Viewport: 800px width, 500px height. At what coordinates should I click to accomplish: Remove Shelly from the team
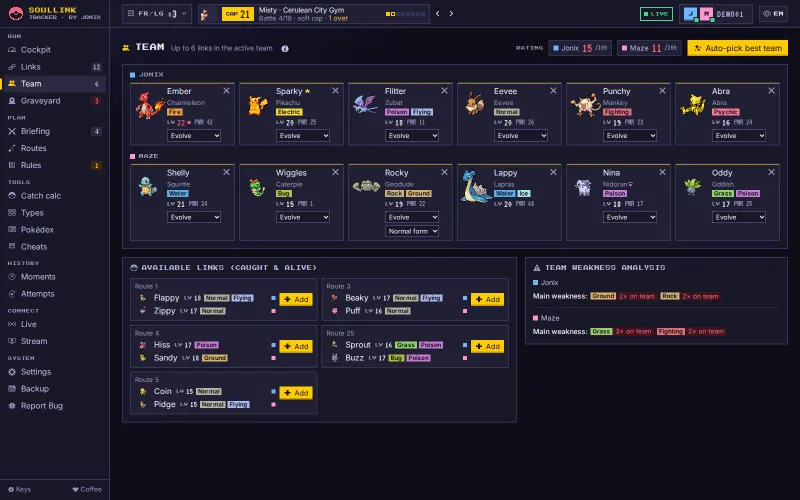click(227, 172)
